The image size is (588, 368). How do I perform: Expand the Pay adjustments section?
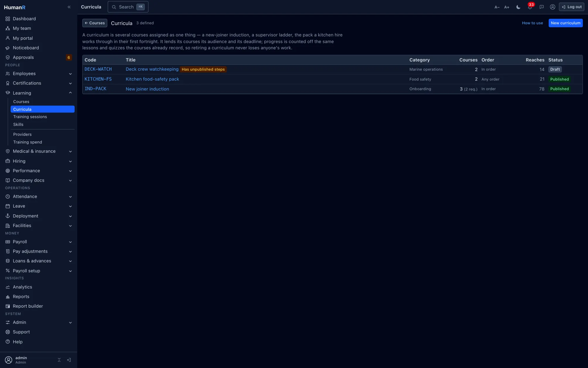tap(39, 251)
